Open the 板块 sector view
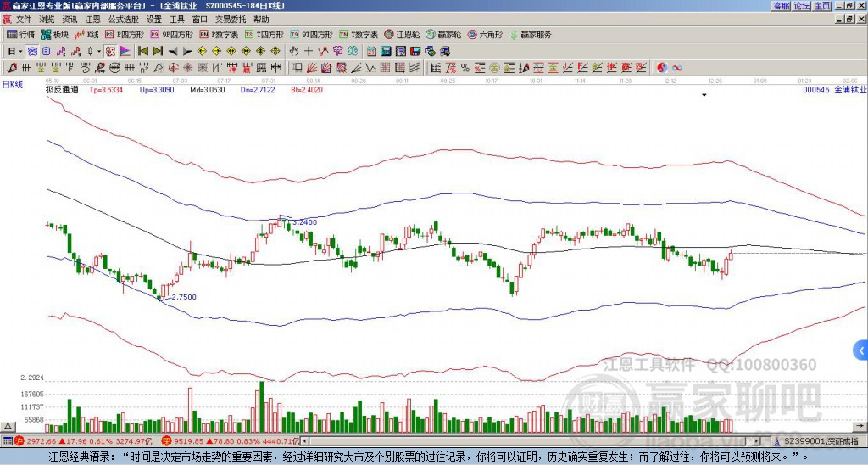This screenshot has width=868, height=465. click(x=55, y=34)
